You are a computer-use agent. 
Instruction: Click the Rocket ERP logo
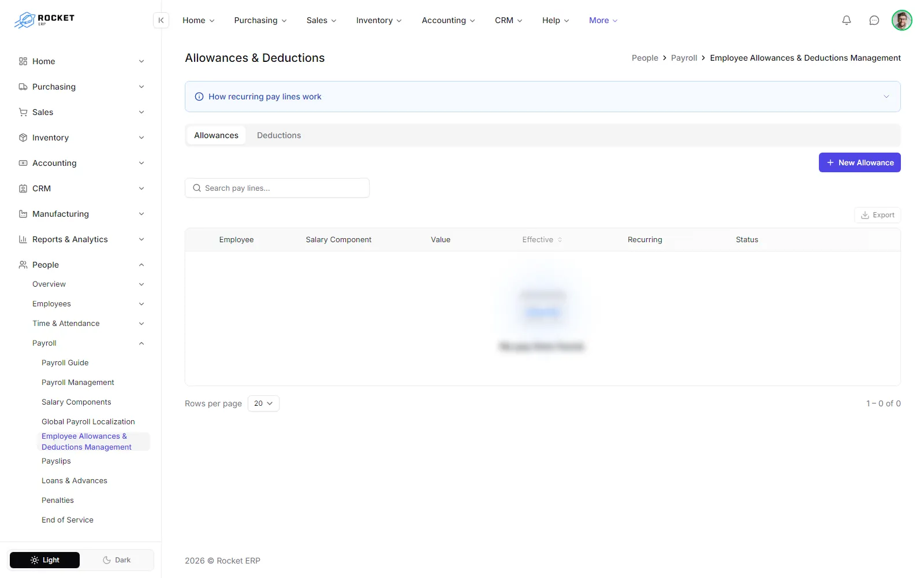44,20
